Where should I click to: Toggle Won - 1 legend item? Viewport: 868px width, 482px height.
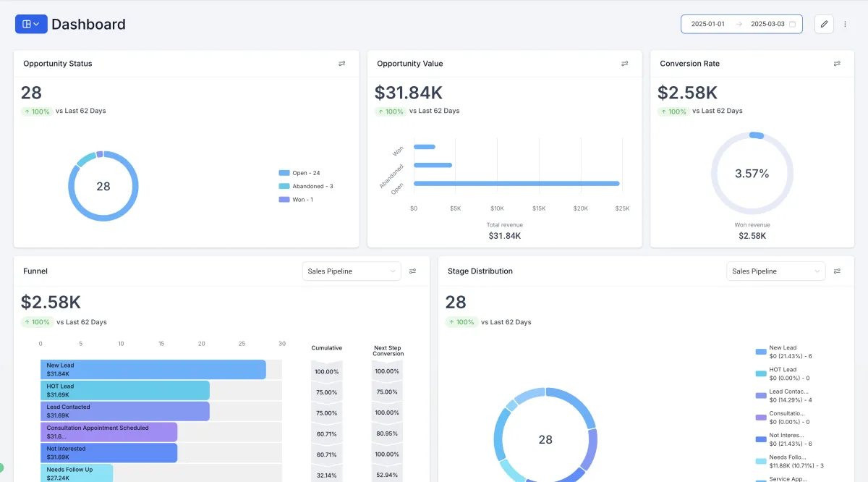click(x=296, y=199)
